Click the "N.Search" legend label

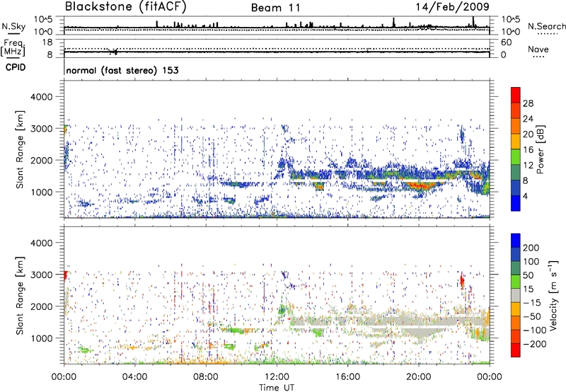click(x=547, y=26)
